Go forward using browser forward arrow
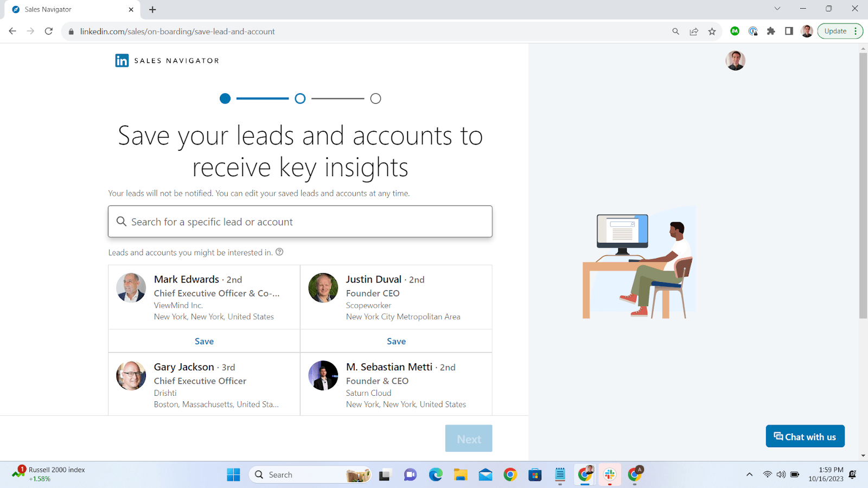868x488 pixels. click(30, 31)
